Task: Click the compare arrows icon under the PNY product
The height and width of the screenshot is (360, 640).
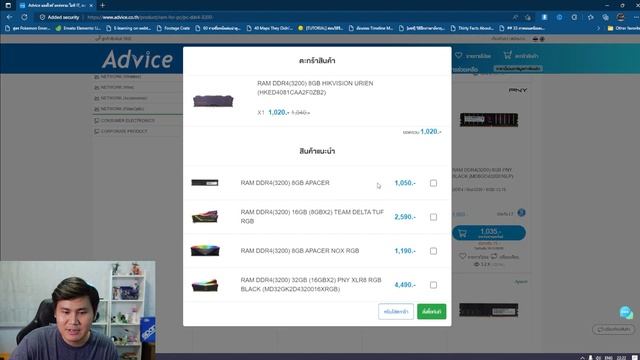Action: pyautogui.click(x=494, y=256)
